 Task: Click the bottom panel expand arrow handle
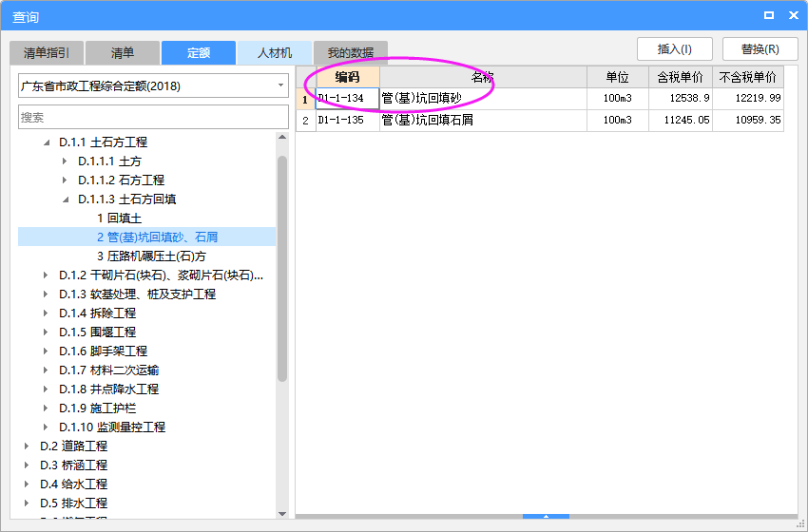point(546,516)
